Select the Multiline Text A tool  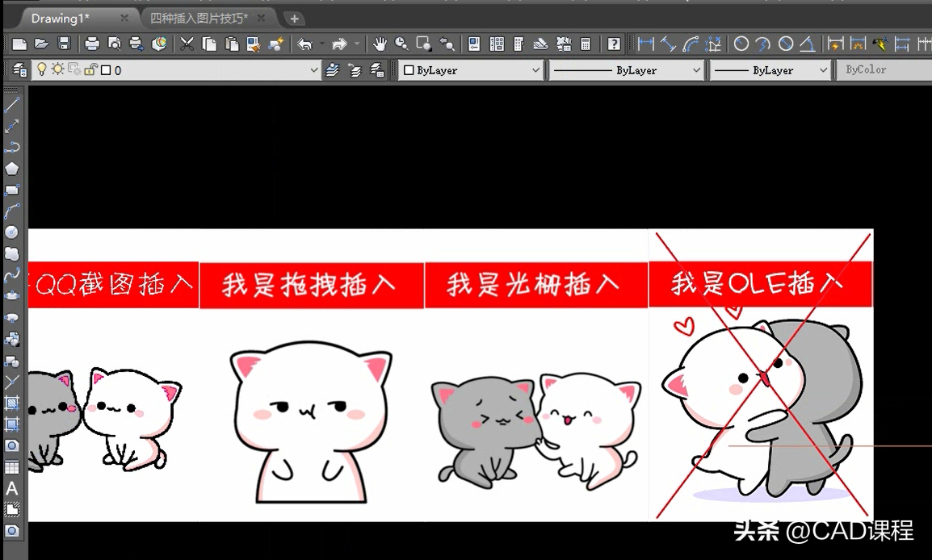[x=12, y=488]
